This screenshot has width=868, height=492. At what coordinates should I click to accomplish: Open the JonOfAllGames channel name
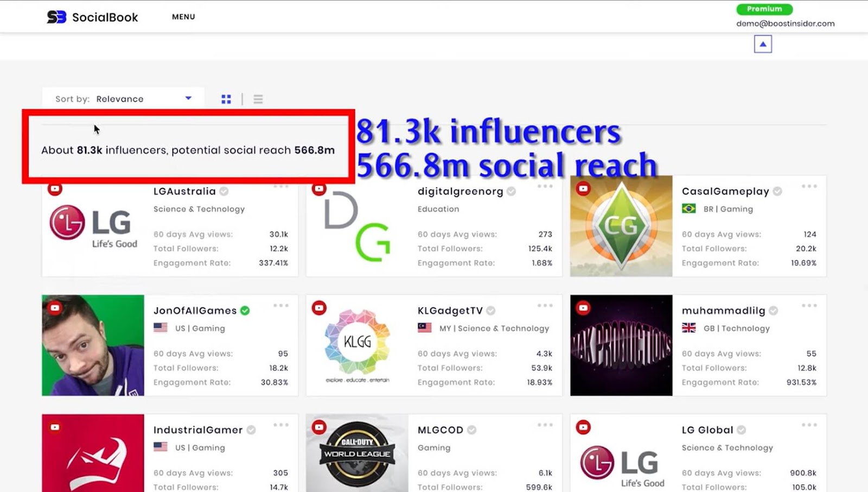coord(195,311)
